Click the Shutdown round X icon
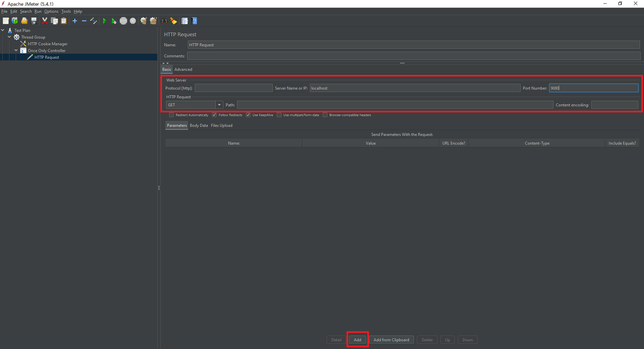Screen dimensions: 644x349 133,21
